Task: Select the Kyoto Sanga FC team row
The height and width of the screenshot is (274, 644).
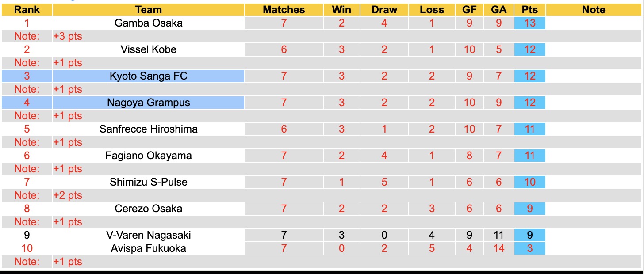Action: (x=149, y=76)
